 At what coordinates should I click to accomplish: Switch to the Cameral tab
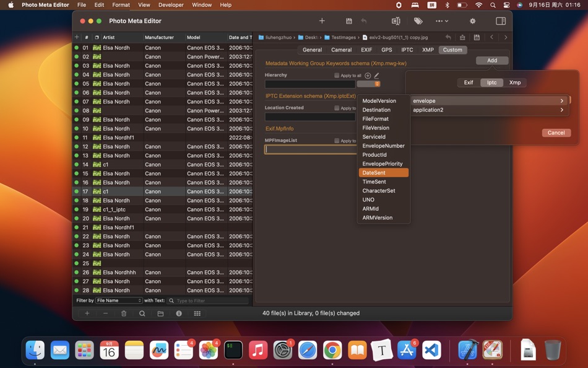coord(341,50)
